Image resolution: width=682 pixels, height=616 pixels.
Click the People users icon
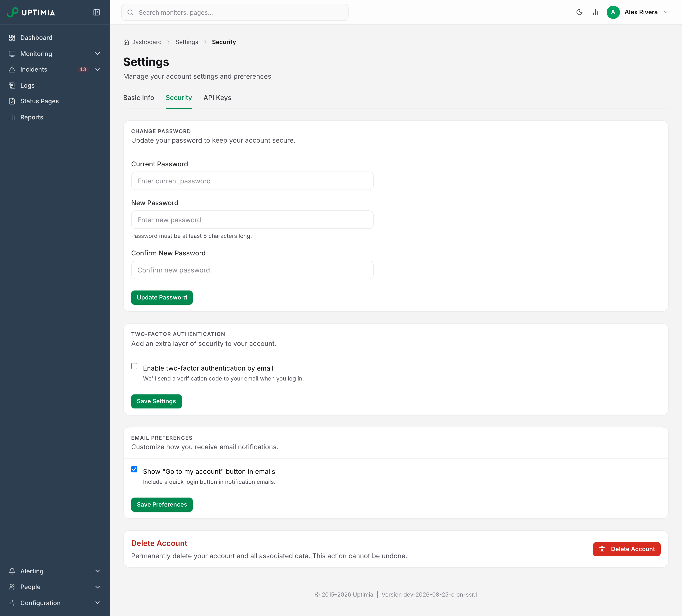pyautogui.click(x=12, y=587)
